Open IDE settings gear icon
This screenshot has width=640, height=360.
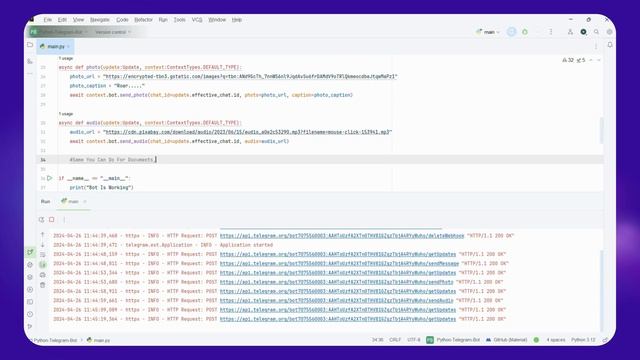609,32
